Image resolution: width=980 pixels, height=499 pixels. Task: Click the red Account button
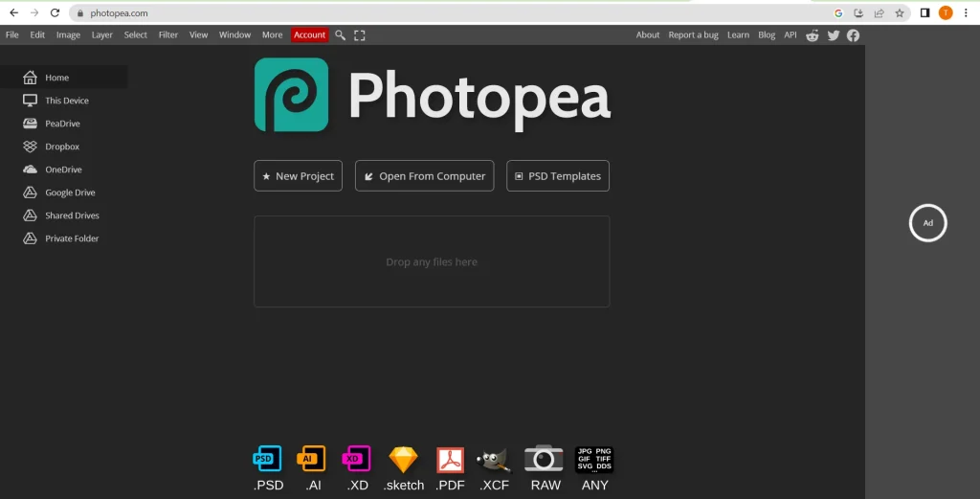click(x=309, y=35)
